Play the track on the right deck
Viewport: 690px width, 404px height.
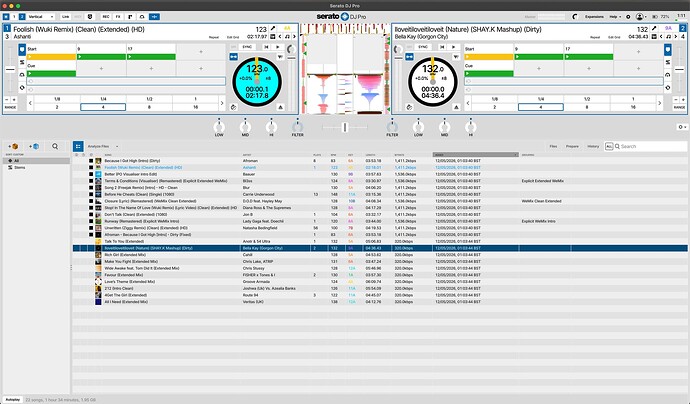click(x=454, y=47)
